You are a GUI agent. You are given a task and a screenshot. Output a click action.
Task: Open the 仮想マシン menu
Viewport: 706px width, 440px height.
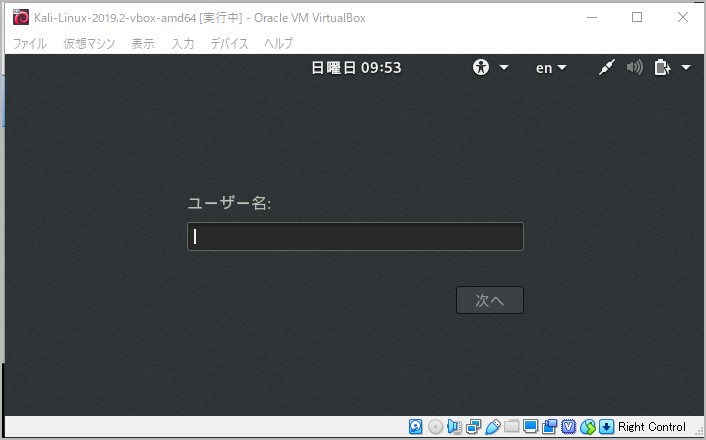89,44
